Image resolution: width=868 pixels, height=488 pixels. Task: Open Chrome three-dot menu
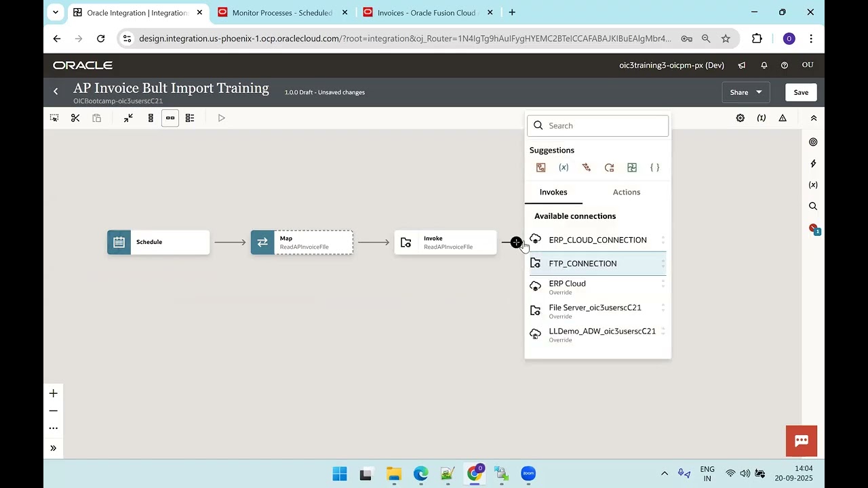(811, 39)
